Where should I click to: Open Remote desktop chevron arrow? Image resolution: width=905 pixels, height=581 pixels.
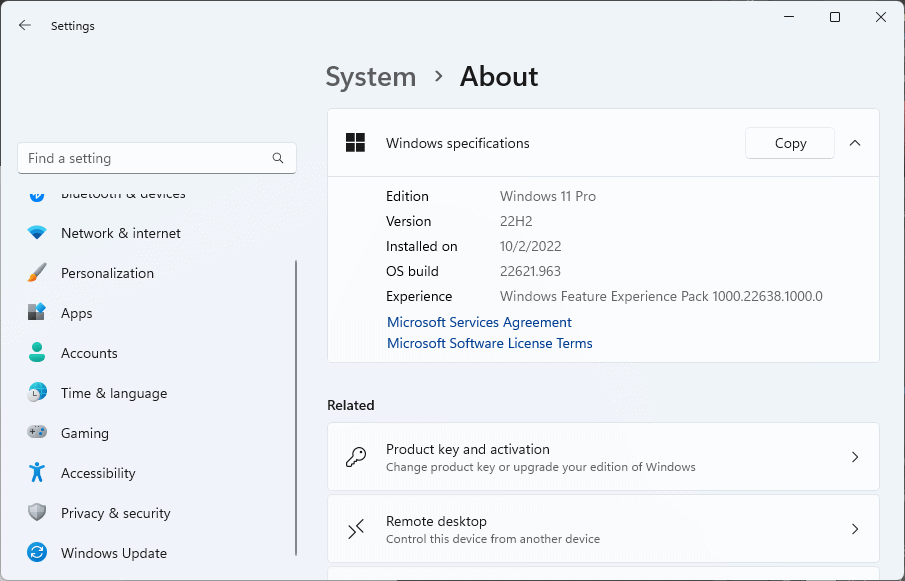tap(855, 529)
